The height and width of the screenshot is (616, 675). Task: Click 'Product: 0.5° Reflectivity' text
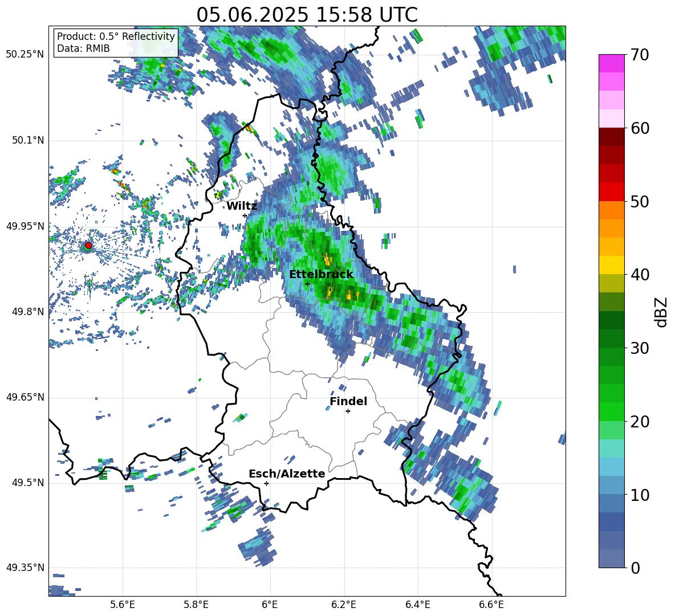116,36
